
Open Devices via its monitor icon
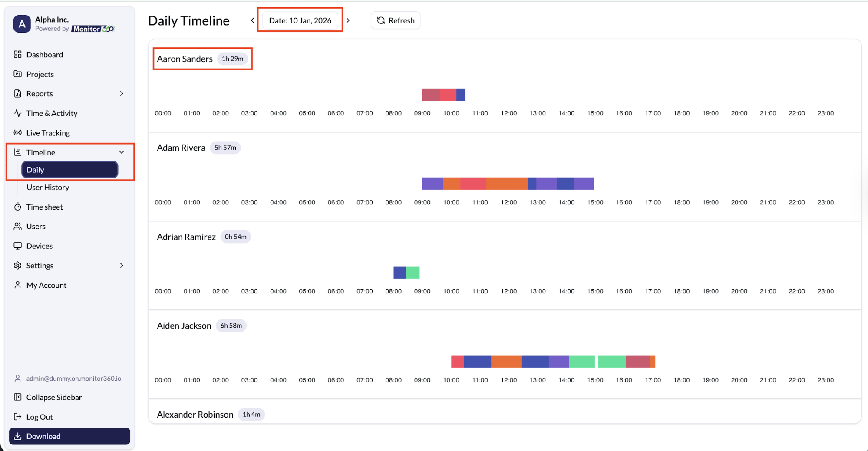pyautogui.click(x=17, y=246)
